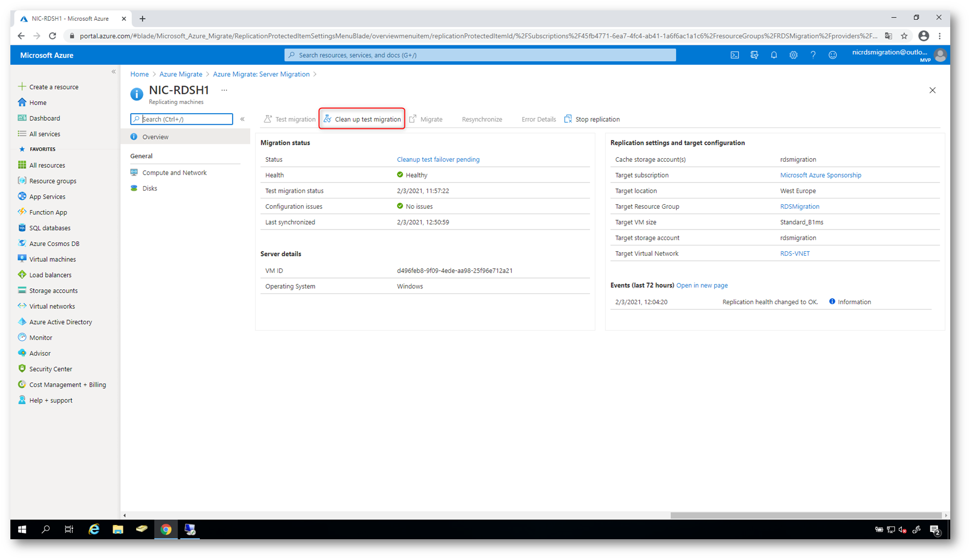Click Resynchronize in the toolbar
This screenshot has height=560, width=971.
coord(482,119)
